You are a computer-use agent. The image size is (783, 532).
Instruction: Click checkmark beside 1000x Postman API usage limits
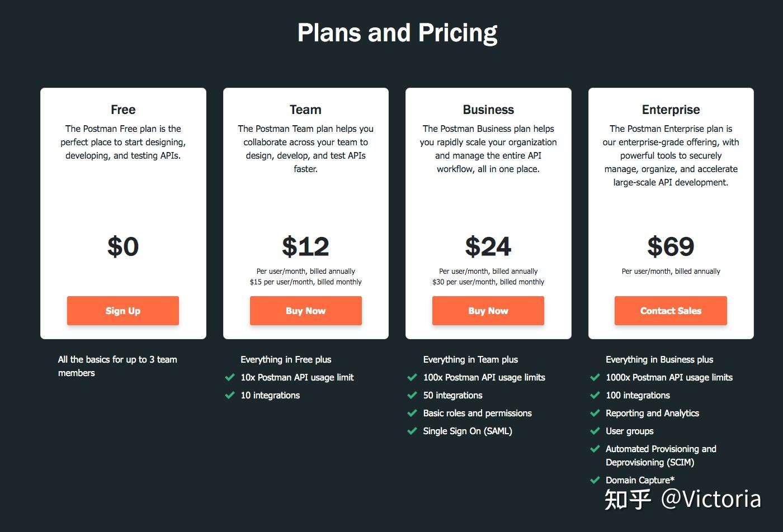point(595,377)
